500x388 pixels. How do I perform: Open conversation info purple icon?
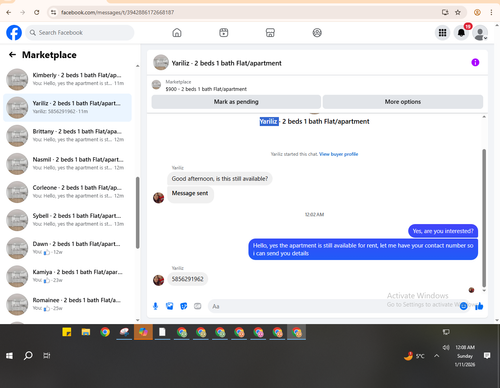pos(475,62)
